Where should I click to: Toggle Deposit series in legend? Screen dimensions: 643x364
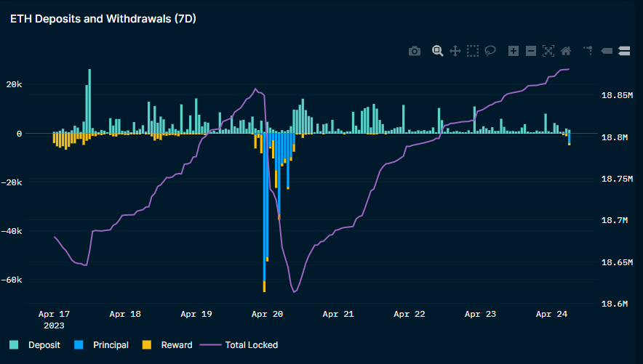(x=44, y=345)
